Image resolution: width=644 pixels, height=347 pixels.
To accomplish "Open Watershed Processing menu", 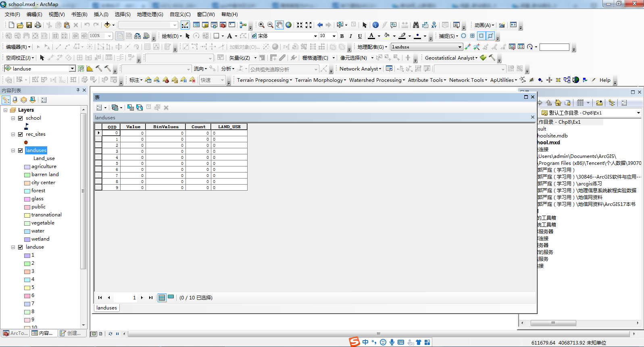I will tap(377, 80).
